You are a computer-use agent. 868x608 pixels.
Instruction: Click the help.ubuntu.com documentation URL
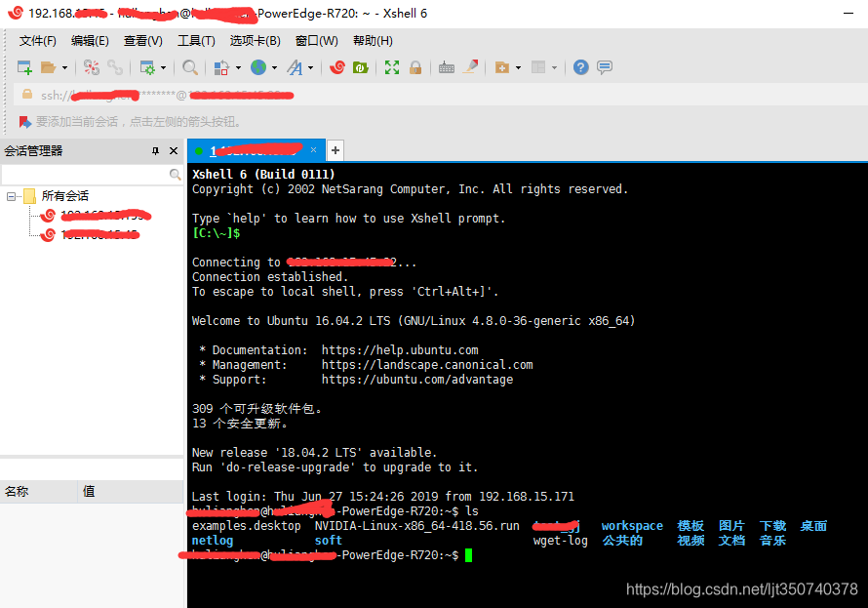click(400, 350)
